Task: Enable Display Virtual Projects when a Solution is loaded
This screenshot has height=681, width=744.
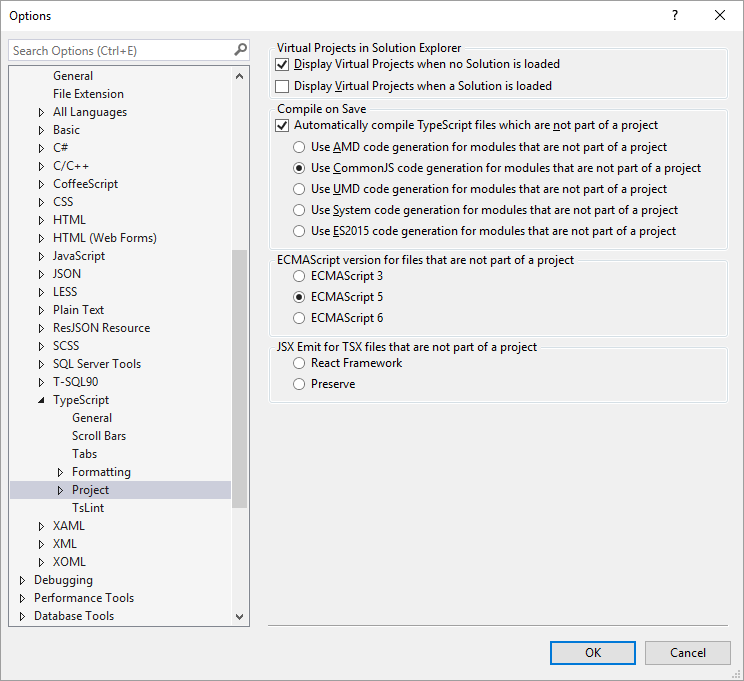Action: pyautogui.click(x=282, y=86)
